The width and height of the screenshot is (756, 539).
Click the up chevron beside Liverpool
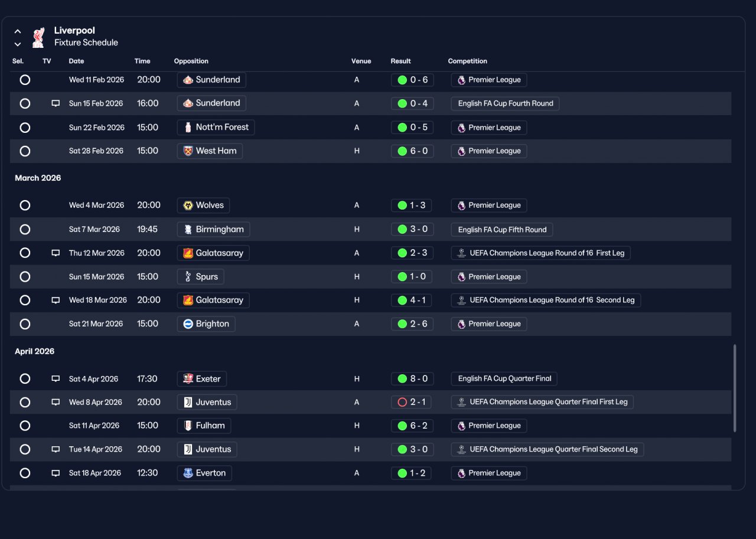point(18,31)
